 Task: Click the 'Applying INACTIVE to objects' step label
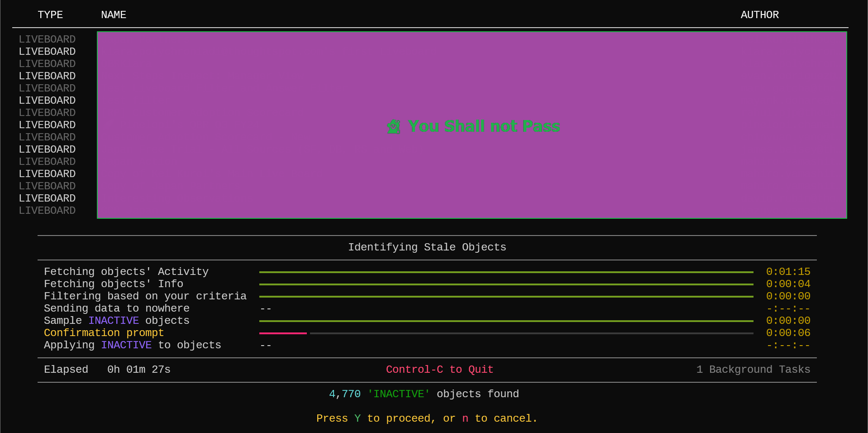(133, 345)
